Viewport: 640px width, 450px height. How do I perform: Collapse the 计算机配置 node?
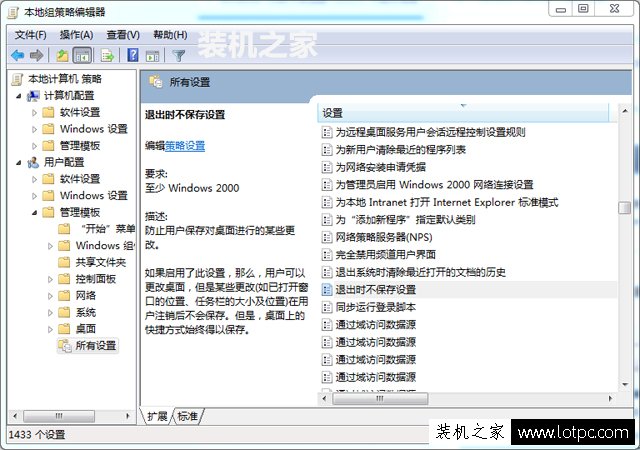[x=19, y=96]
